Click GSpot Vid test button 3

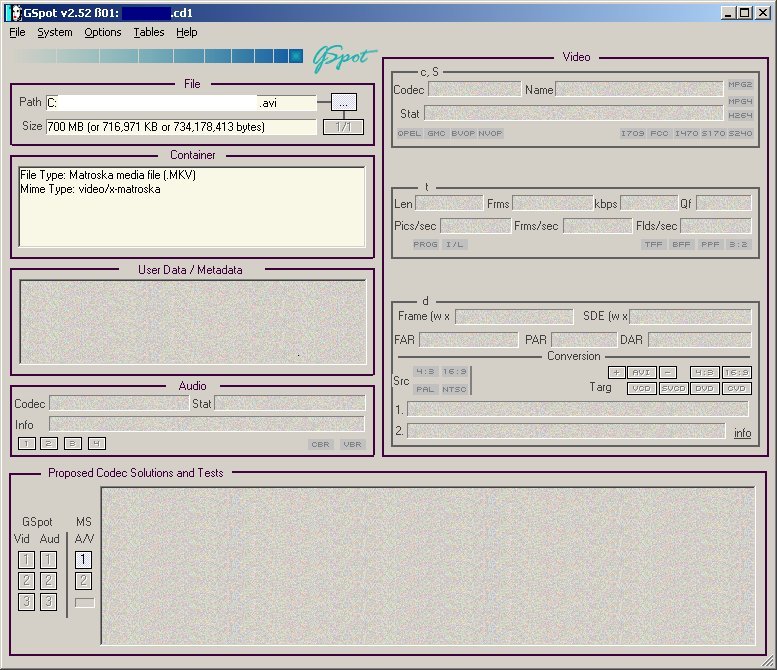click(x=26, y=602)
